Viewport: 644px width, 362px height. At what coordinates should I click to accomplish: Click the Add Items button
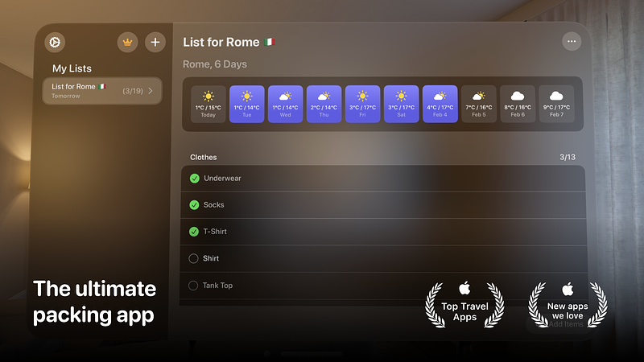(561, 324)
